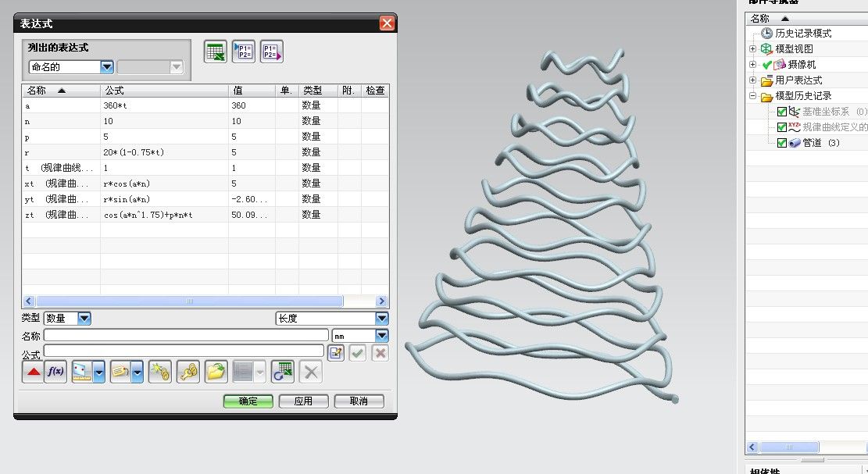The image size is (868, 474).
Task: Click the measure distance ruler icon
Action: coord(82,372)
